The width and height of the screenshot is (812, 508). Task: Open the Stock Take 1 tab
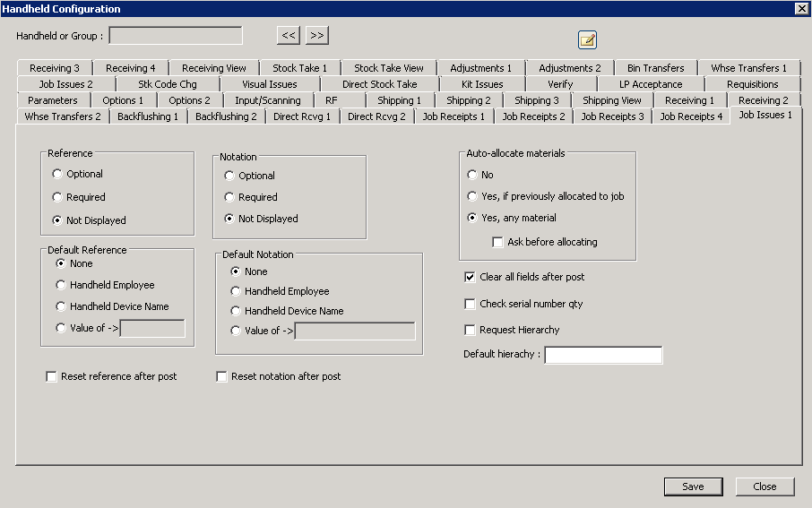pos(299,68)
